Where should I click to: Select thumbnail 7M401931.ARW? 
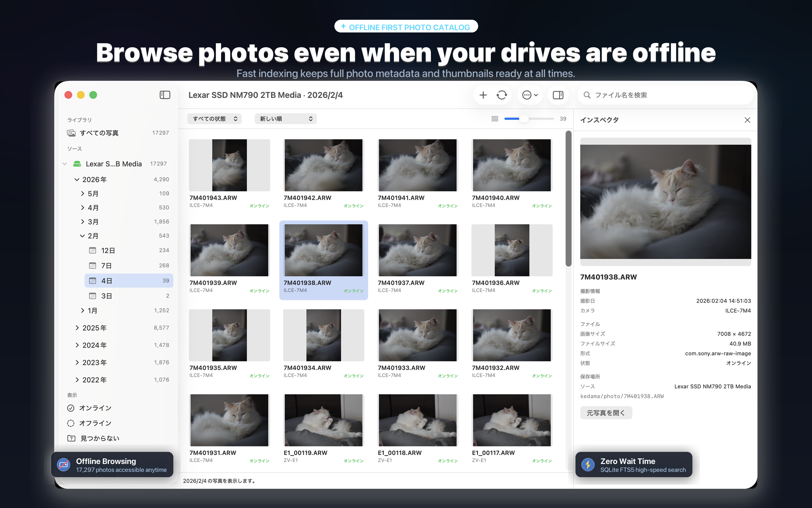230,420
